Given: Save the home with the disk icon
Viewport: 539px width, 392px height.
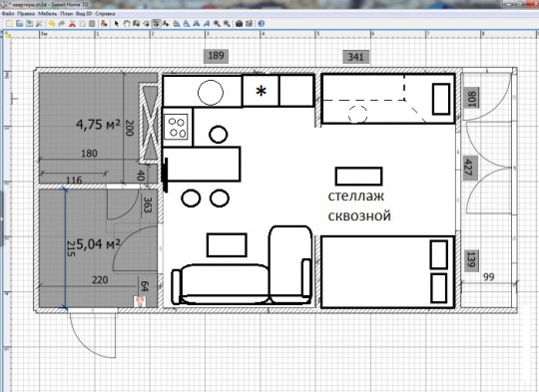Looking at the screenshot, I should (x=29, y=23).
